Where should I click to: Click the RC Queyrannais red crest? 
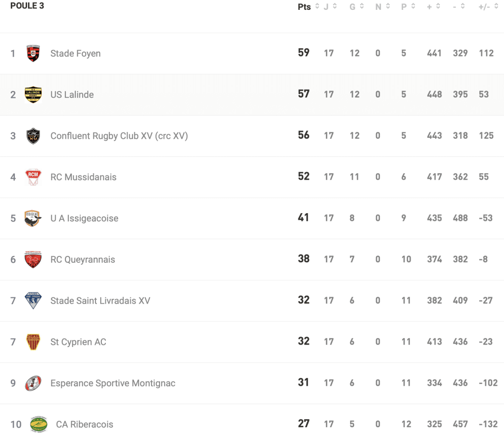[x=33, y=259]
